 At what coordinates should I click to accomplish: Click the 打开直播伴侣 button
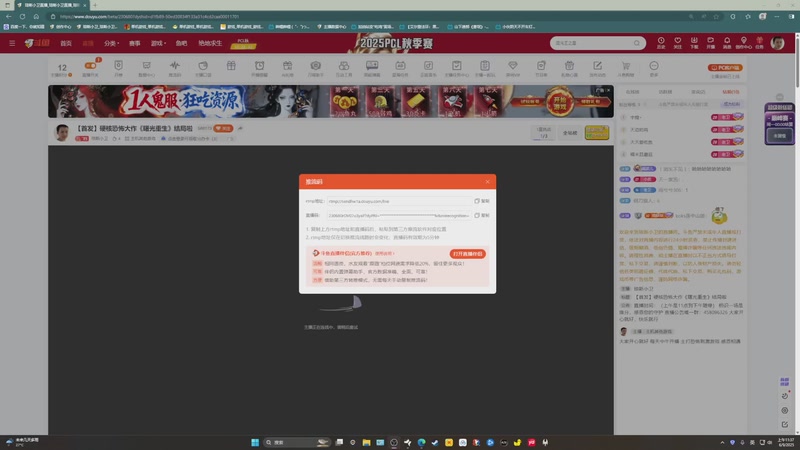[467, 254]
